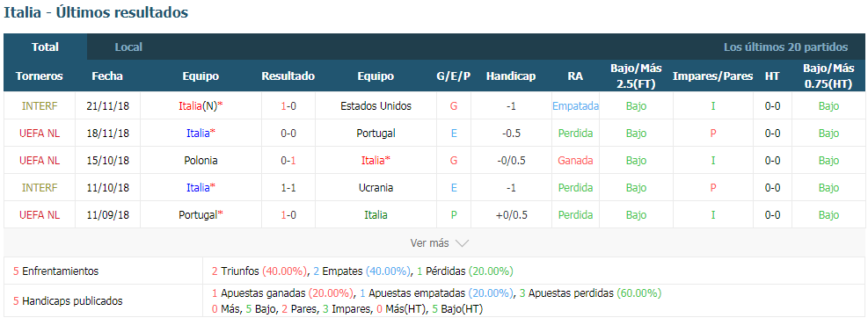Screen dimensions: 868x318
Task: Select the Total tab
Action: click(46, 47)
